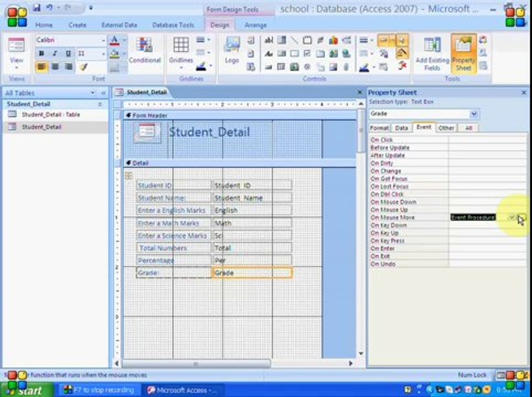Click the Font Color swatch (red A)
This screenshot has height=397, width=532.
(115, 41)
